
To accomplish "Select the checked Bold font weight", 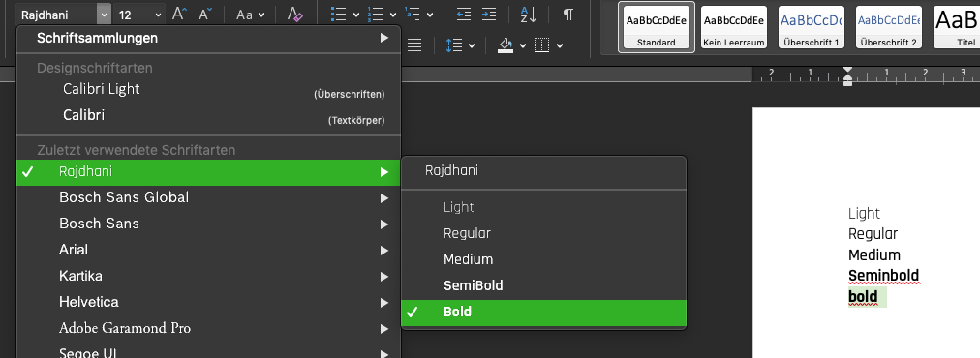I will point(543,312).
